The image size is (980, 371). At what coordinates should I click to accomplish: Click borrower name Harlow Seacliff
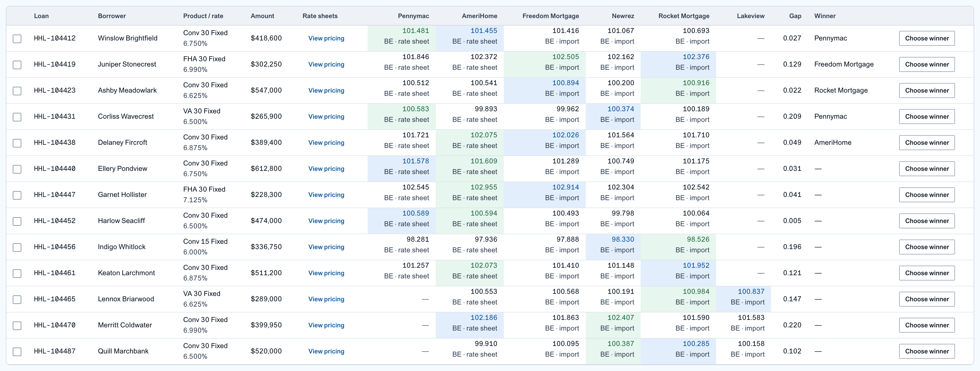121,221
